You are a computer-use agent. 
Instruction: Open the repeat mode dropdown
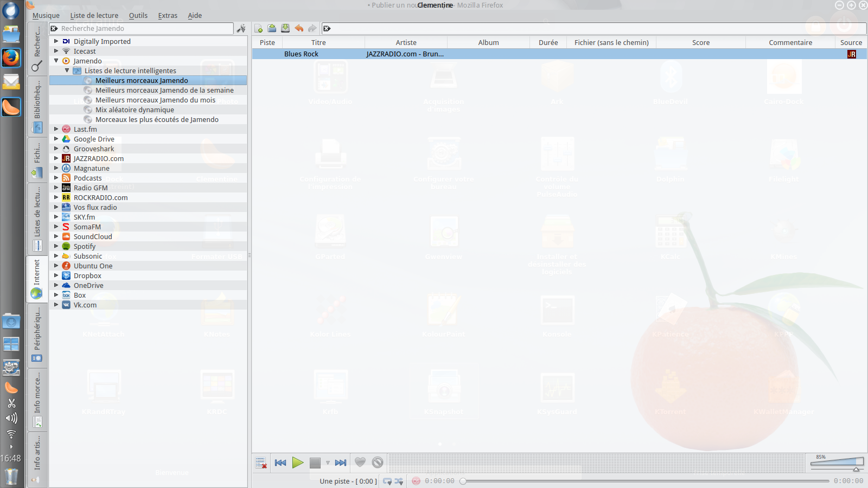387,481
